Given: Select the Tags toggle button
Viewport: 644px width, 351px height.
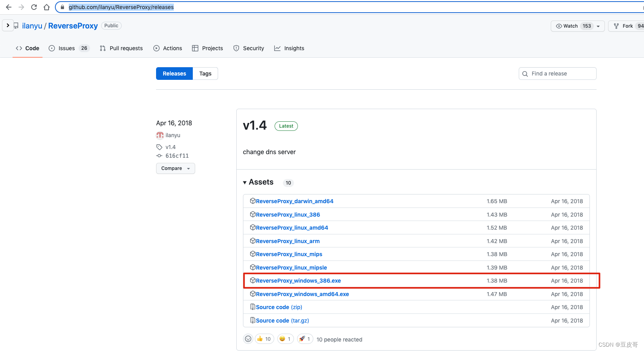Looking at the screenshot, I should coord(205,74).
